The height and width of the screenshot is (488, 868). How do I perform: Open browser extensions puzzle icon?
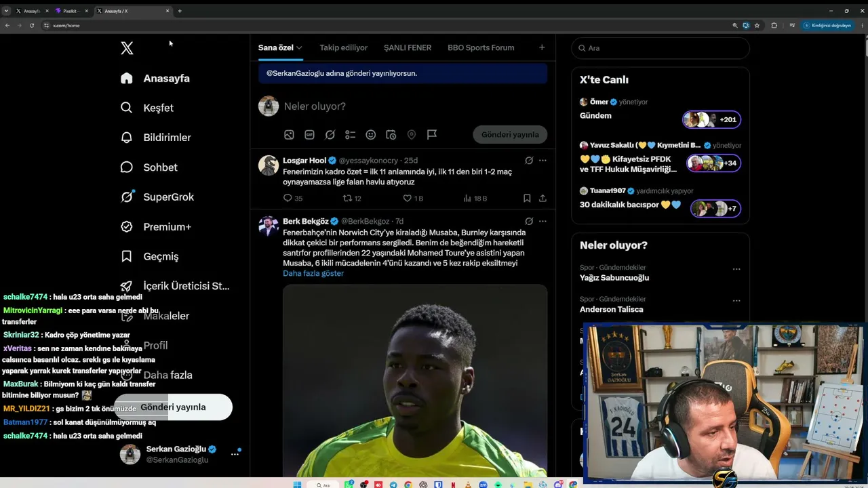pos(774,25)
